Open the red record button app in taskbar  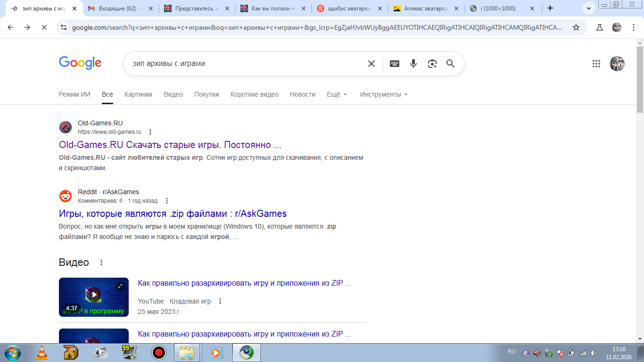(158, 352)
